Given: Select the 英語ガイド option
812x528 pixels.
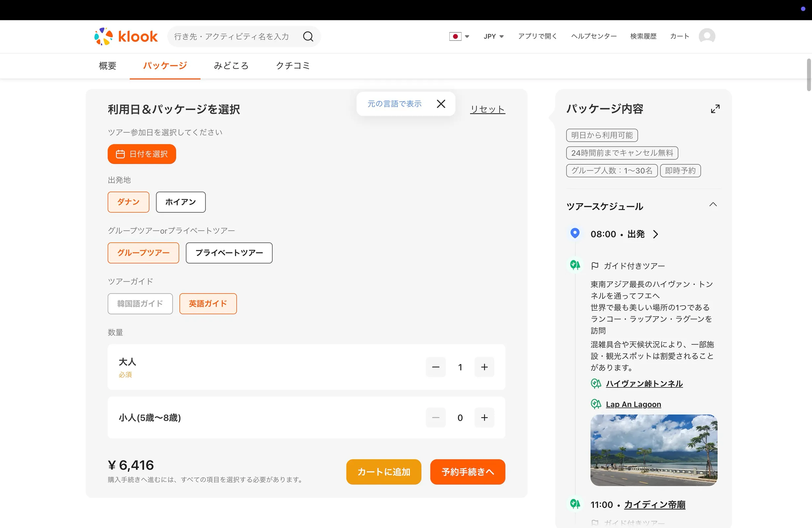Looking at the screenshot, I should click(208, 304).
